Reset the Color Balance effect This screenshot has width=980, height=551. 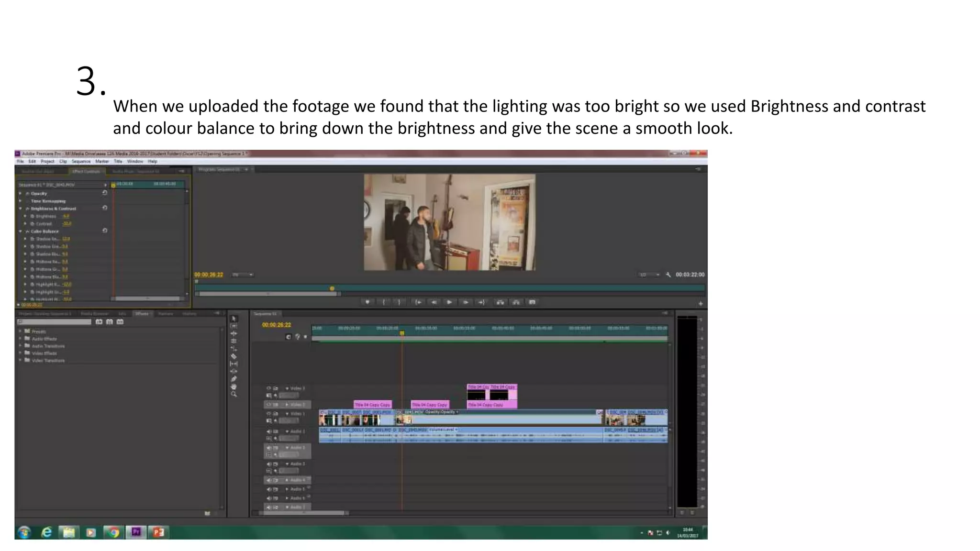pos(105,231)
